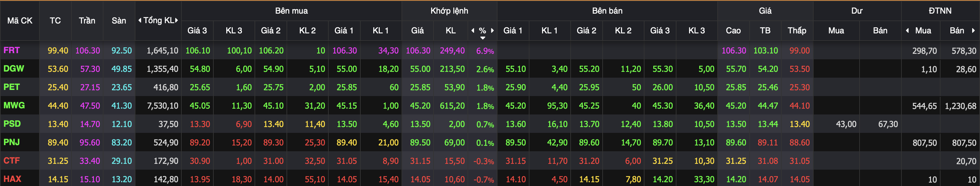This screenshot has width=980, height=186.
Task: Open the MWG stock symbol
Action: tap(14, 105)
